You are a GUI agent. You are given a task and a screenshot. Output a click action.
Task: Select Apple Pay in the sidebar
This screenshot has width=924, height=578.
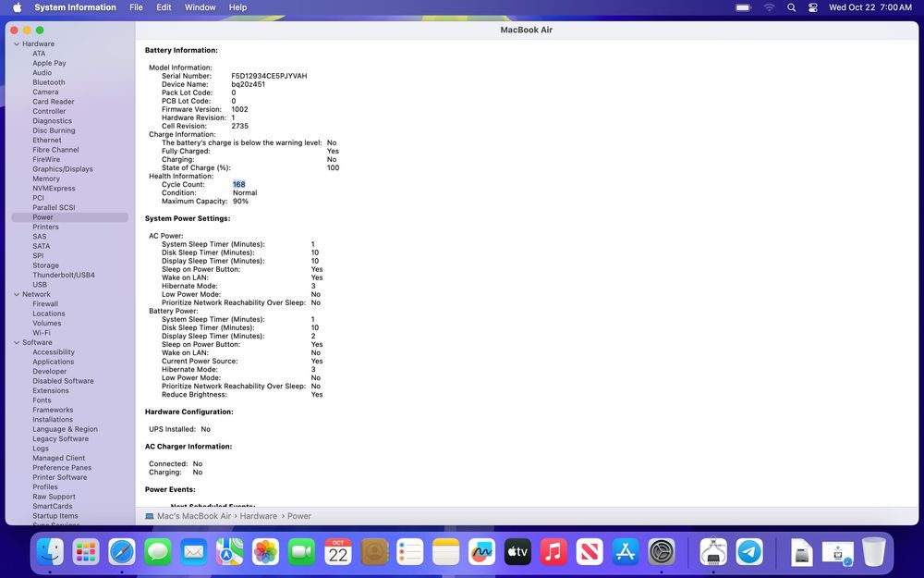pos(50,63)
